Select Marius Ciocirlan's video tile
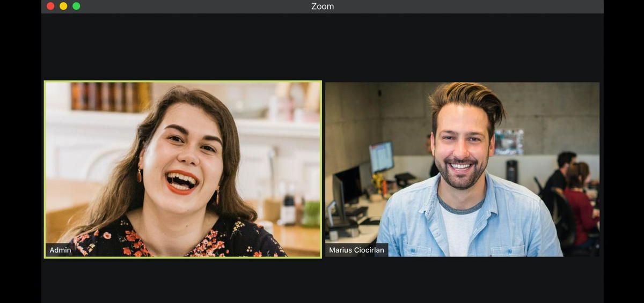644x303 pixels. click(x=462, y=169)
